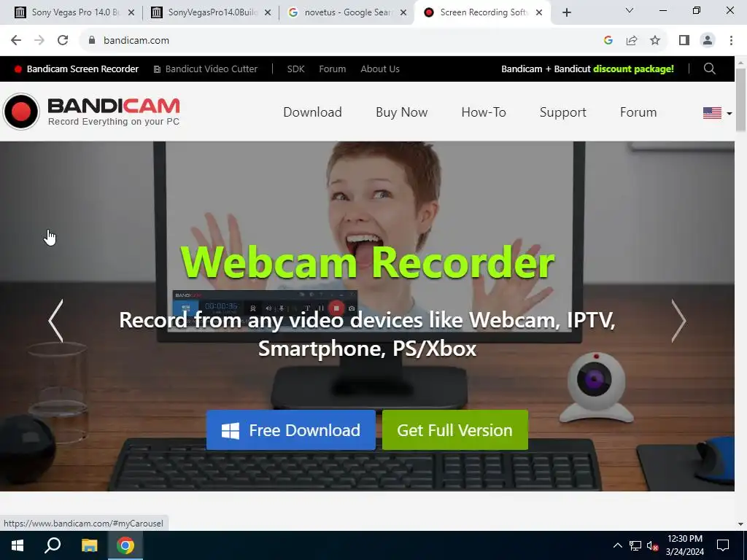The width and height of the screenshot is (747, 560).
Task: Close the SonyVegasPro14.0Build tab
Action: point(268,12)
